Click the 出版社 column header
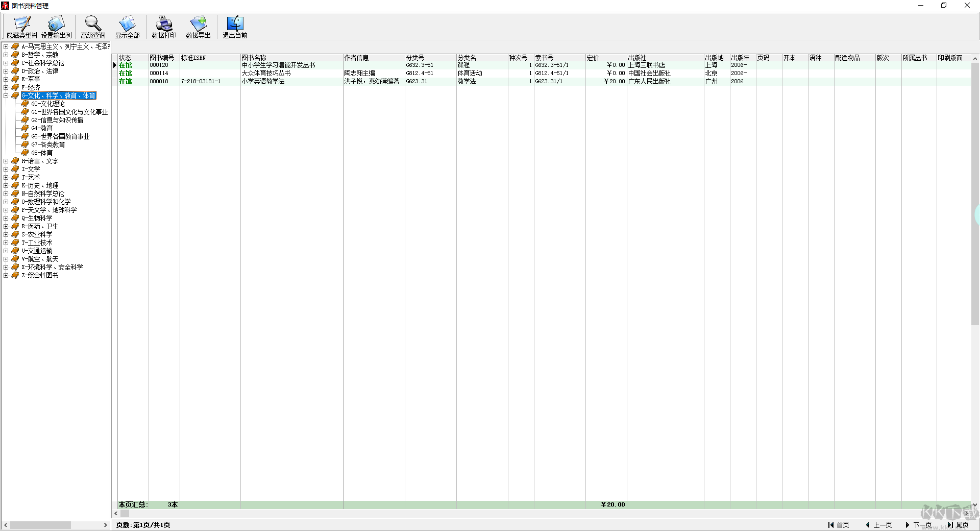The height and width of the screenshot is (531, 980). pos(666,58)
